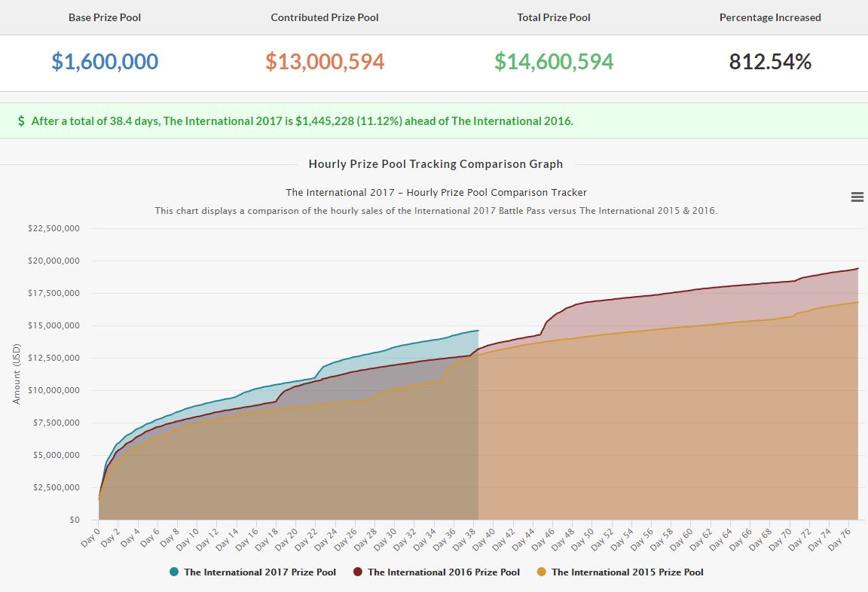Click the Percentage Increased column header

tap(770, 17)
